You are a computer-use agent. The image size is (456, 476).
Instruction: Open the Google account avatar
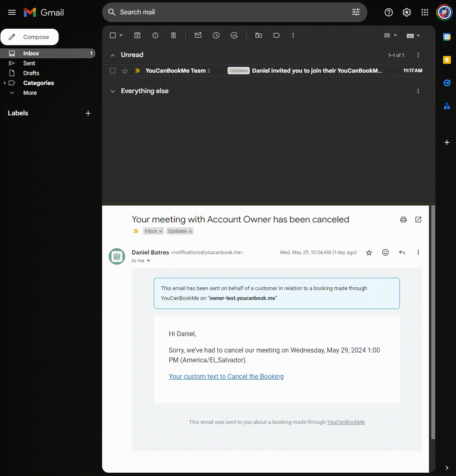(x=445, y=12)
